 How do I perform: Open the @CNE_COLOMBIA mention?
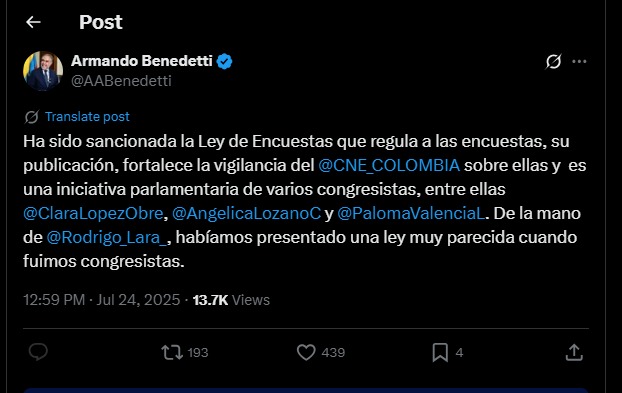pos(389,165)
